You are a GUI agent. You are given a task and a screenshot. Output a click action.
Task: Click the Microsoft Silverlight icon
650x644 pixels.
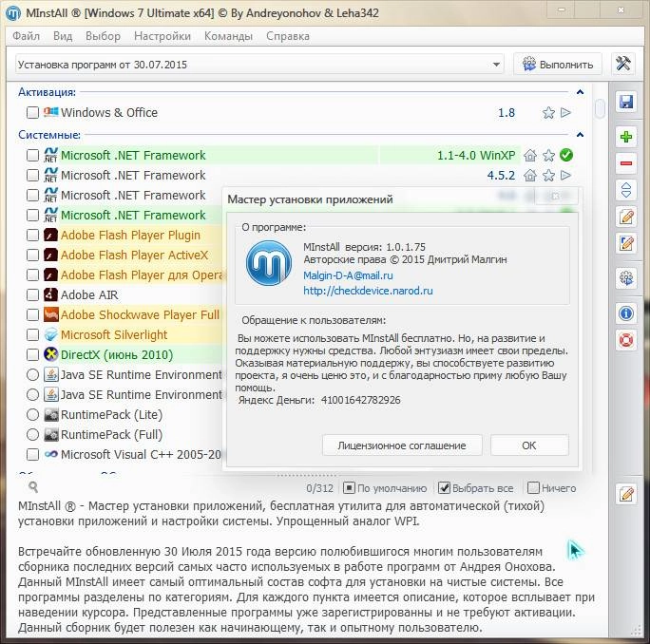pos(50,334)
